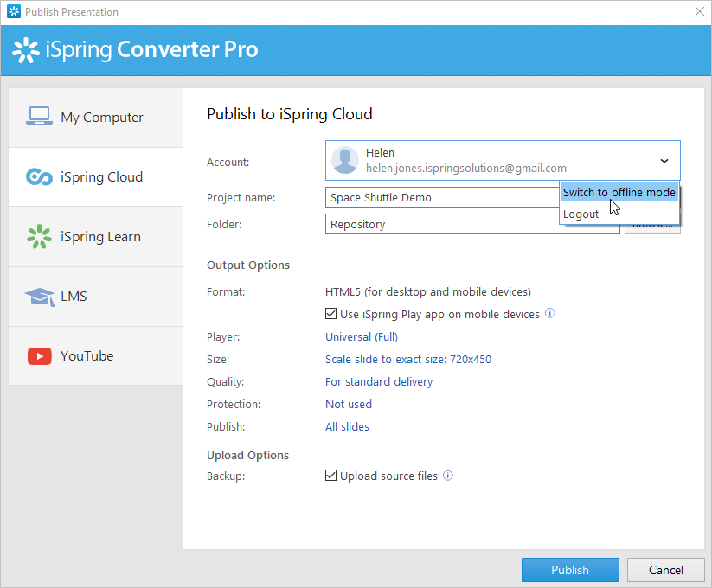Click the Project name input field

(443, 197)
